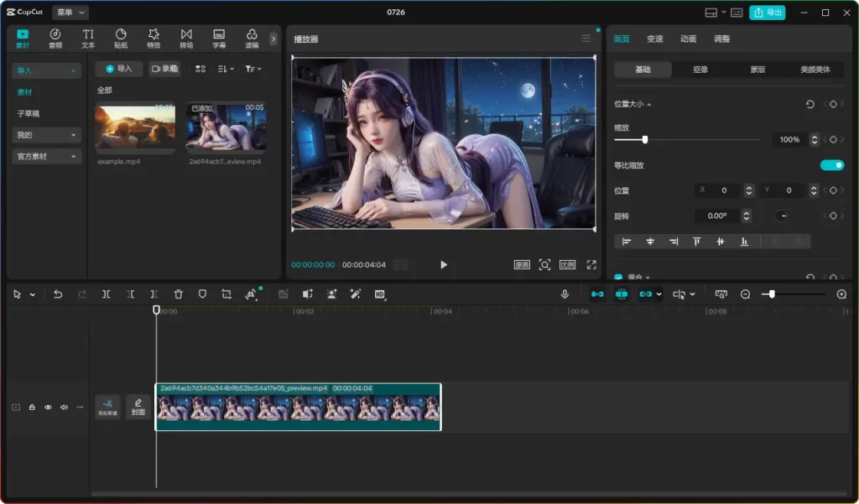Click the 比例 aspect ratio button
This screenshot has height=504, width=859.
pos(568,265)
